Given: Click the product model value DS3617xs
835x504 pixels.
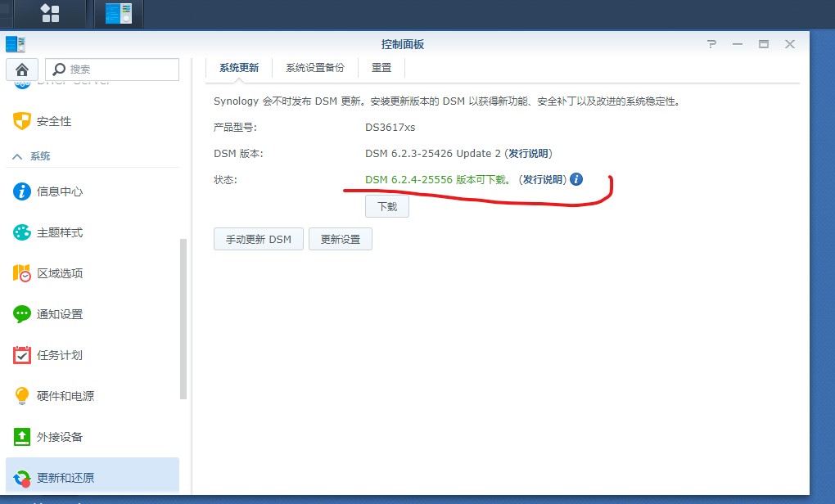Looking at the screenshot, I should pos(390,127).
